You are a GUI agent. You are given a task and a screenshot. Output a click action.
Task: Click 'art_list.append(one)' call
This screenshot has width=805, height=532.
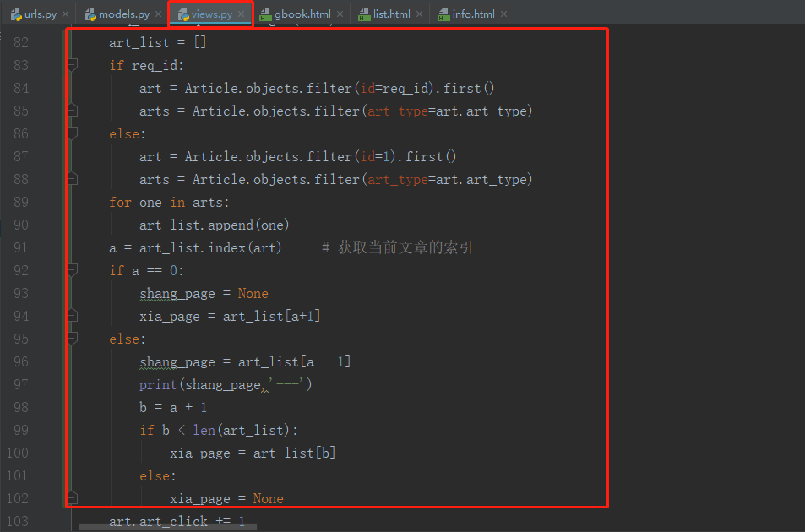pos(214,225)
